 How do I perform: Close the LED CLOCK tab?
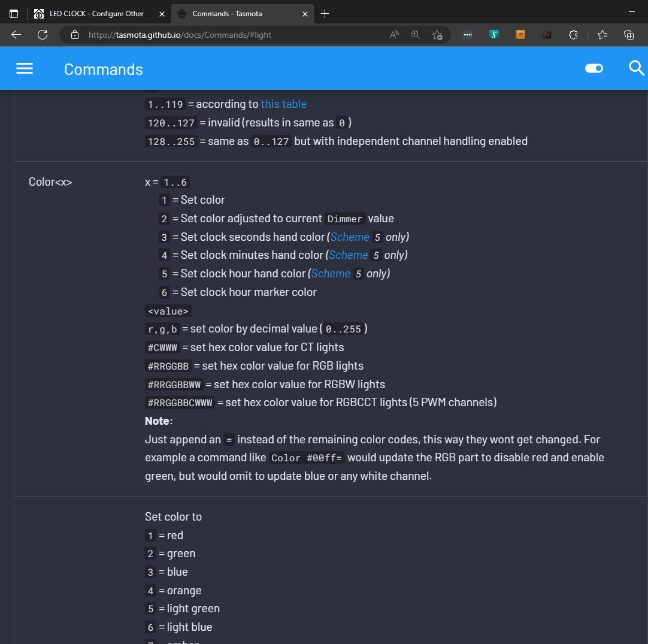pos(162,13)
